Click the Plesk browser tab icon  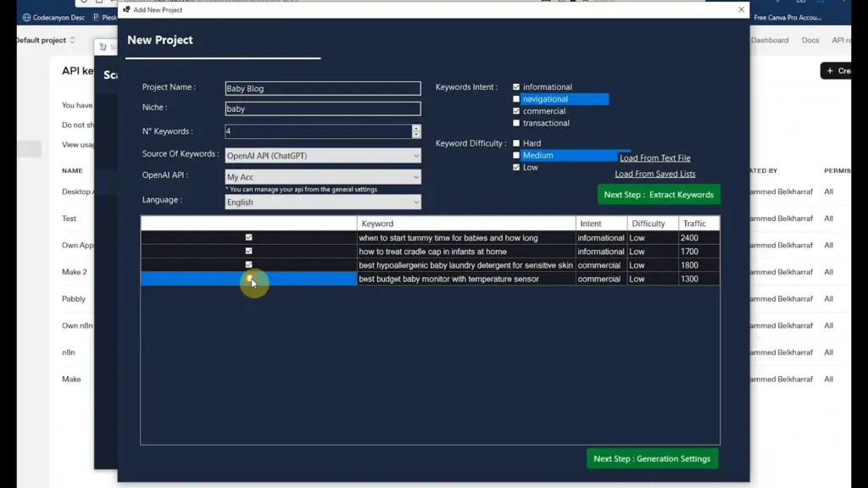94,16
